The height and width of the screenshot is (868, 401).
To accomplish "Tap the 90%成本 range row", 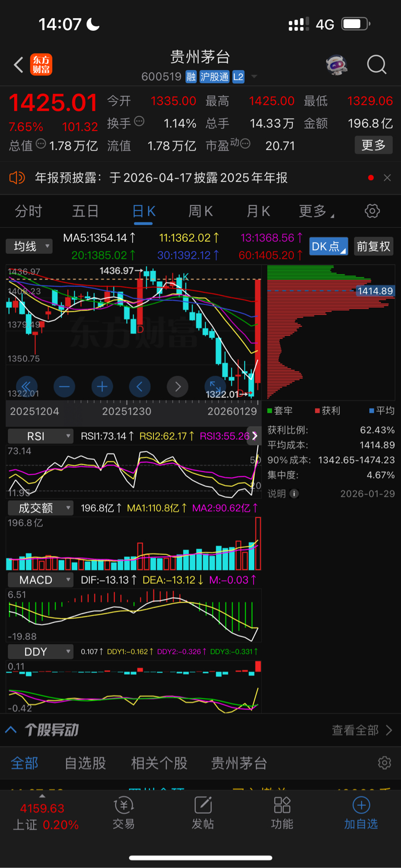I will (x=331, y=460).
